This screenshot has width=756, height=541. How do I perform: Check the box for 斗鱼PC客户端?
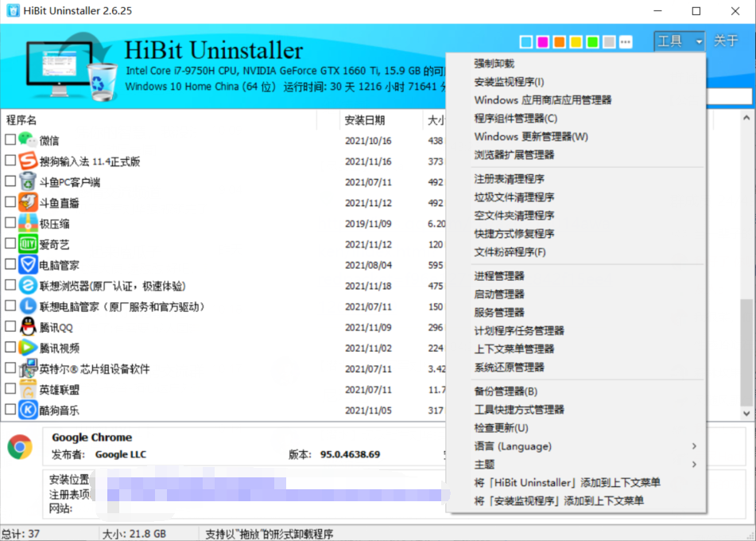[x=10, y=181]
